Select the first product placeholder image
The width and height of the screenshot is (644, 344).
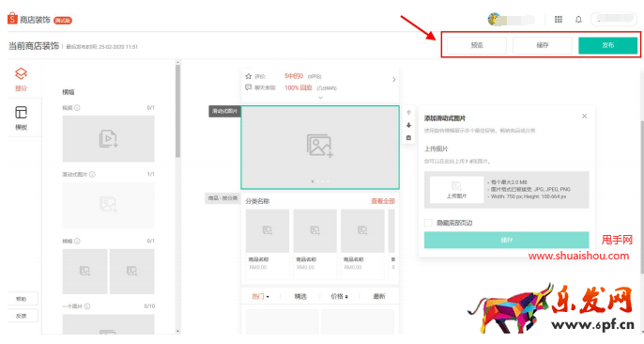(268, 230)
